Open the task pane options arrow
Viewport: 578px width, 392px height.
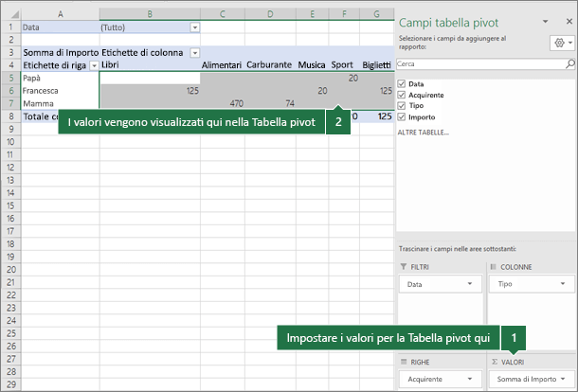coord(545,22)
